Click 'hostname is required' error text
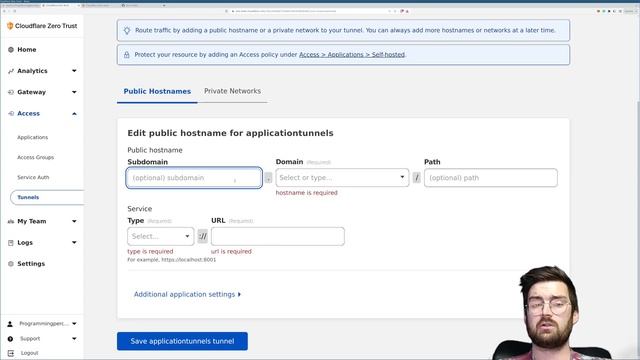This screenshot has width=640, height=360. (x=307, y=193)
